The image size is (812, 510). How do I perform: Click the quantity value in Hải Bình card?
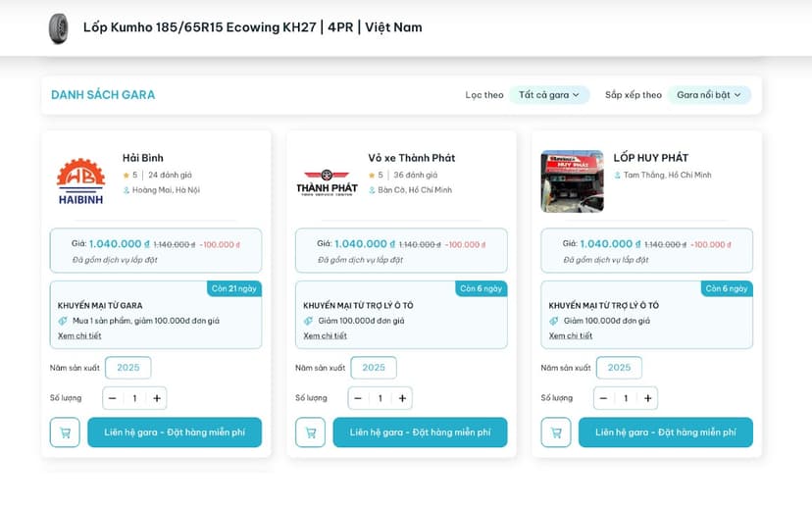(x=134, y=398)
